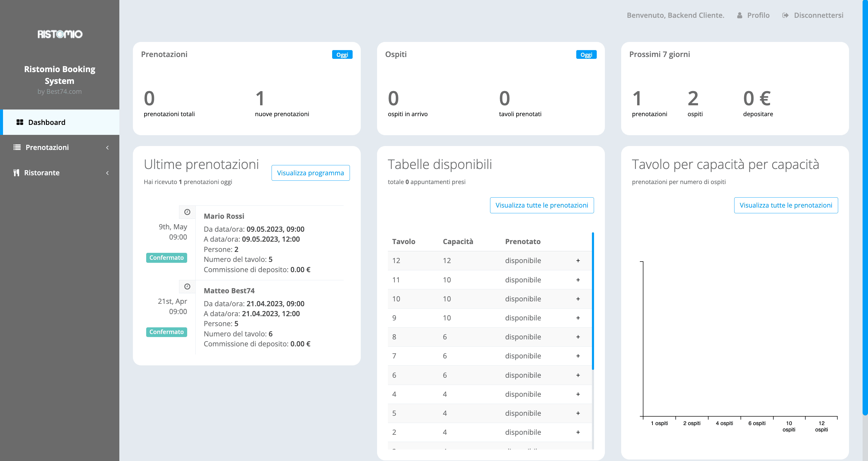Collapse the Prenotazioni sidebar section chevron

pyautogui.click(x=107, y=147)
